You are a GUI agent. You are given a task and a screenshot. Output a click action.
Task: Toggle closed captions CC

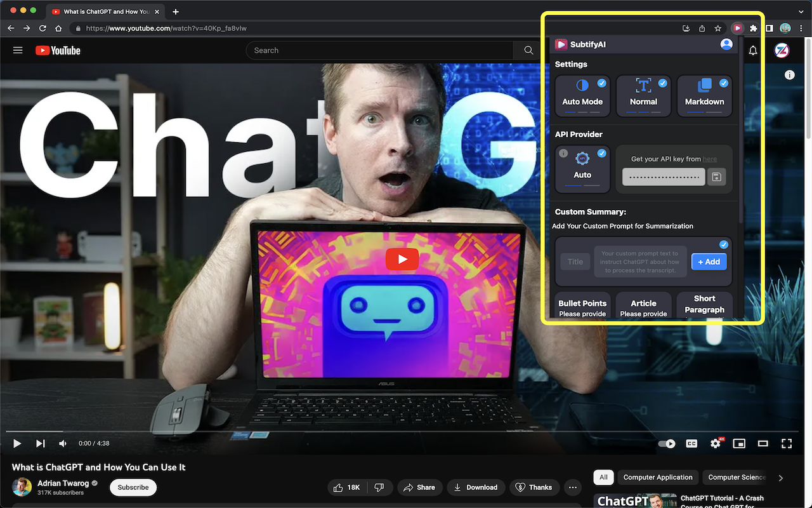(x=691, y=443)
